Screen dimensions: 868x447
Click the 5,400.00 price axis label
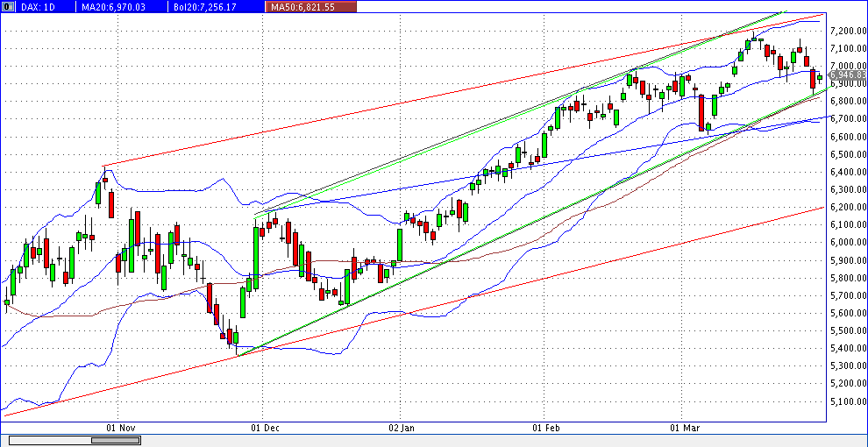click(x=848, y=348)
